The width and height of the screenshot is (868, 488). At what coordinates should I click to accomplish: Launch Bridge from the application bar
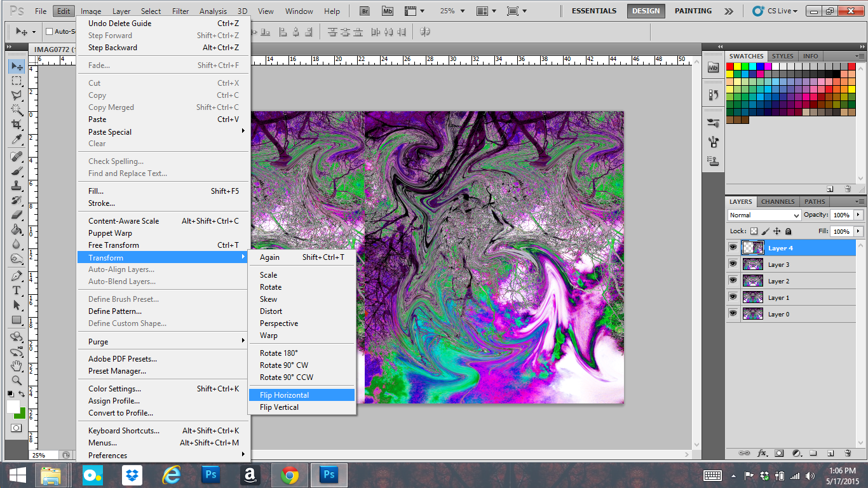[365, 11]
